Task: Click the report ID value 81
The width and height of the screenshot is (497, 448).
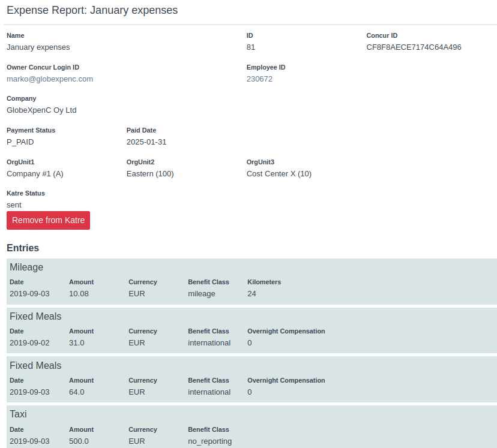Action: [251, 47]
